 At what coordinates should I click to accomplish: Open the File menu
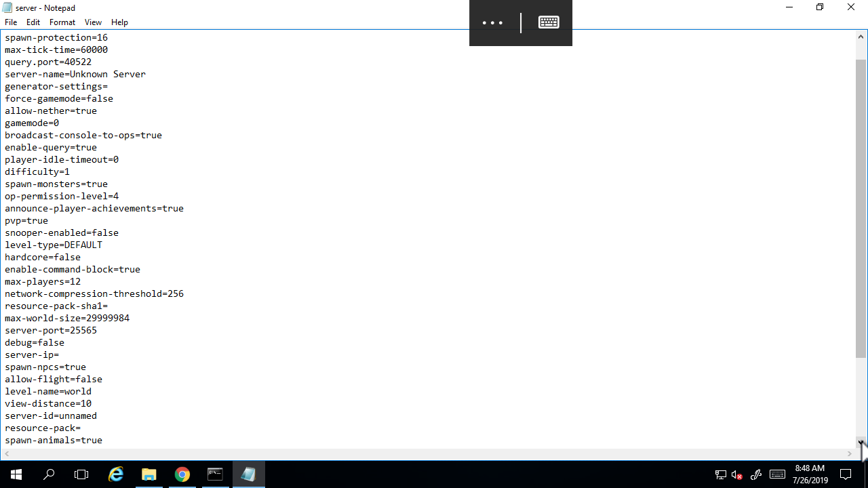point(11,22)
